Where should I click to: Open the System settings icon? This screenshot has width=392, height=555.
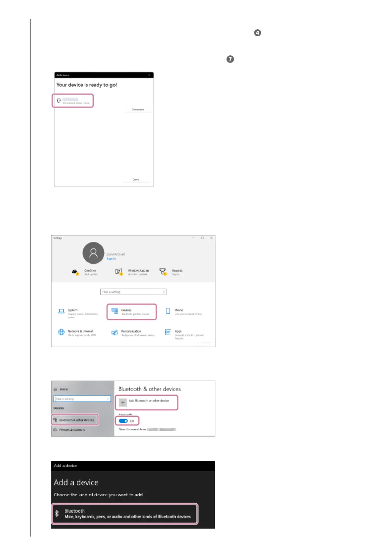[61, 311]
